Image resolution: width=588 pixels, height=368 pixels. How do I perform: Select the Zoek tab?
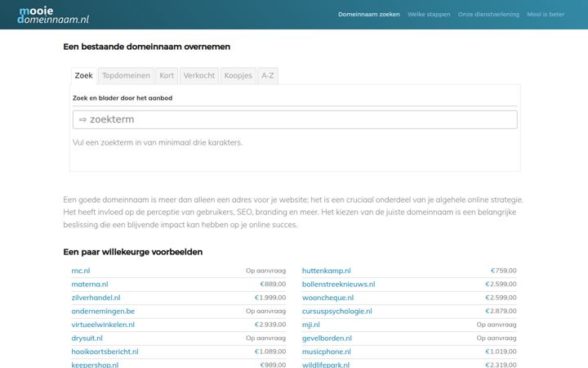click(x=83, y=76)
